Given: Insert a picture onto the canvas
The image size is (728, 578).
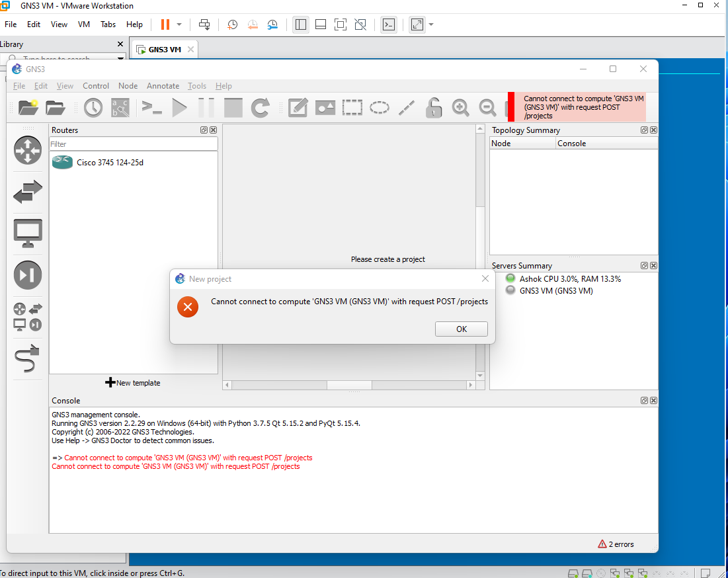Looking at the screenshot, I should coord(325,107).
